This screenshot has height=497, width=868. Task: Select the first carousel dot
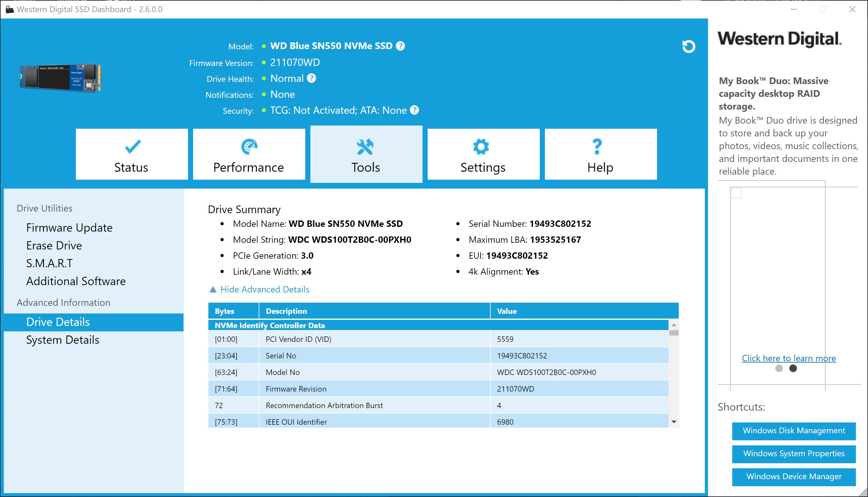pos(779,368)
